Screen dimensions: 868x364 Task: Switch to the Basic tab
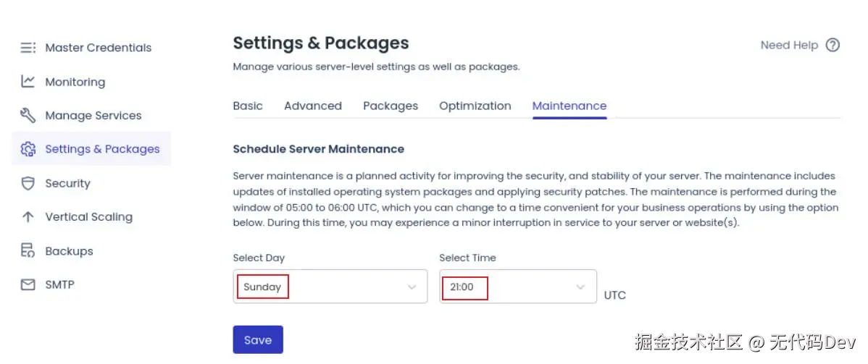tap(248, 106)
